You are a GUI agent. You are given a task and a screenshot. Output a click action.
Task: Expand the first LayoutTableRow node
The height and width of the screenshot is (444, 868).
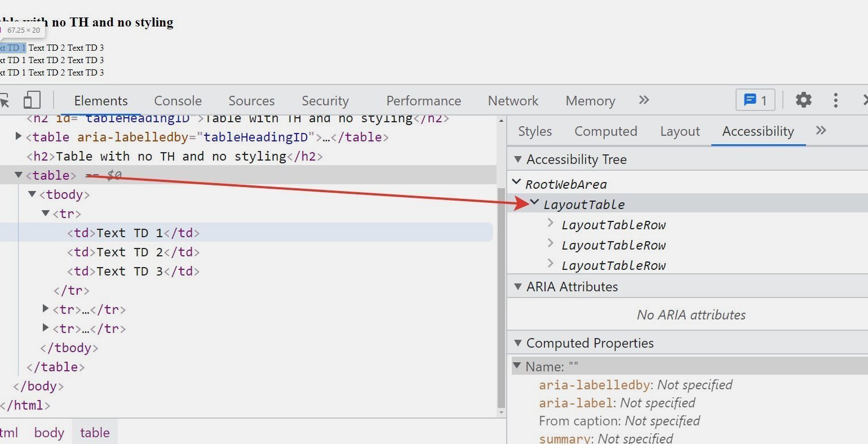pos(551,224)
